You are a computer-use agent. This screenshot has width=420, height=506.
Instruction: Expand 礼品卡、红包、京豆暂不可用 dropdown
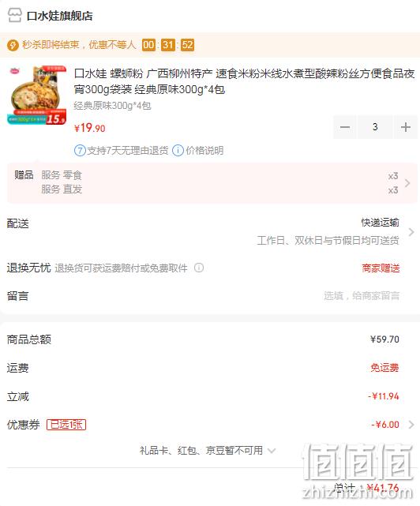click(x=272, y=451)
